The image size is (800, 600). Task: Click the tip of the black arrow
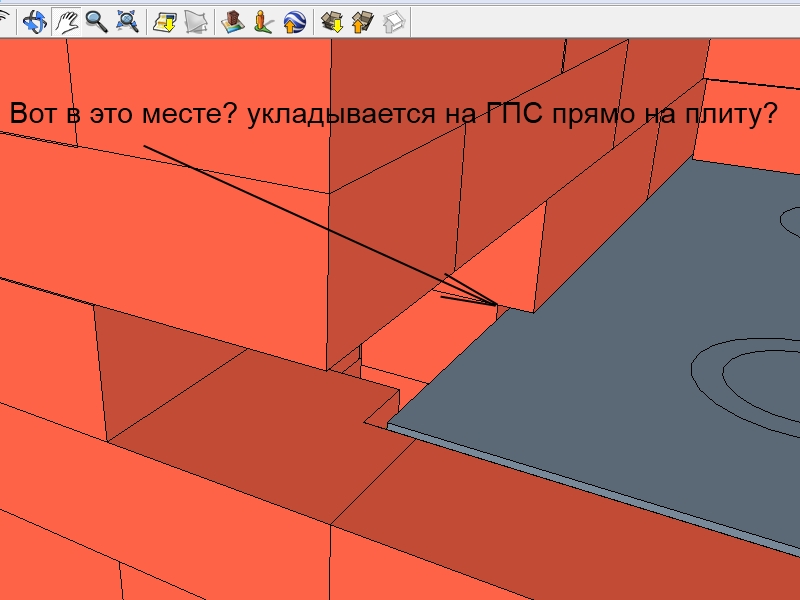[x=496, y=303]
